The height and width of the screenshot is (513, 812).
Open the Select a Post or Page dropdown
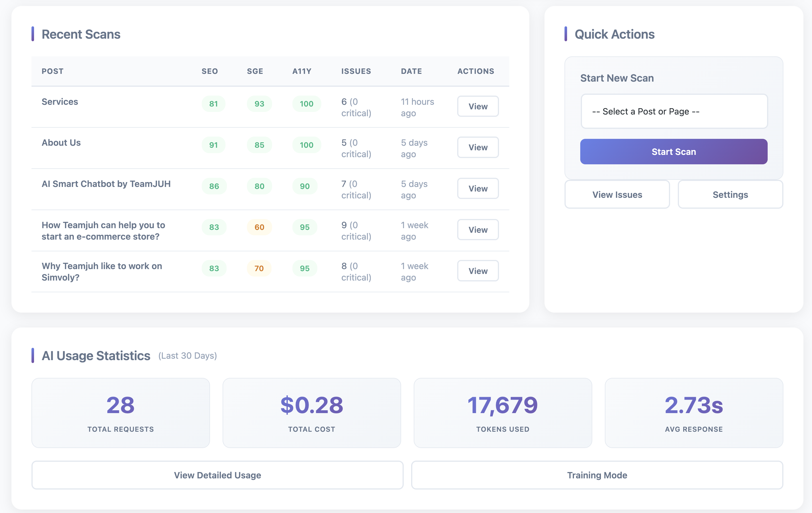pos(674,111)
